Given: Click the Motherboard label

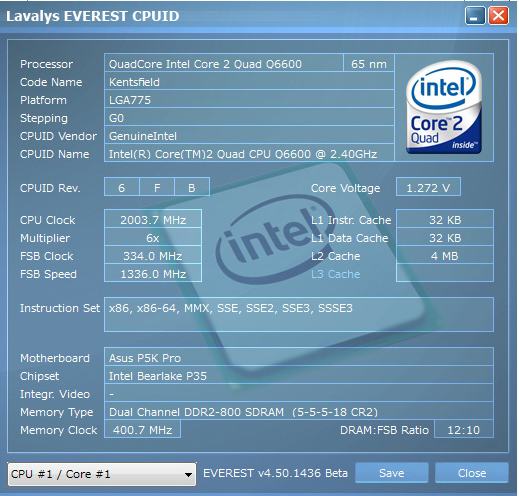Looking at the screenshot, I should 55,358.
